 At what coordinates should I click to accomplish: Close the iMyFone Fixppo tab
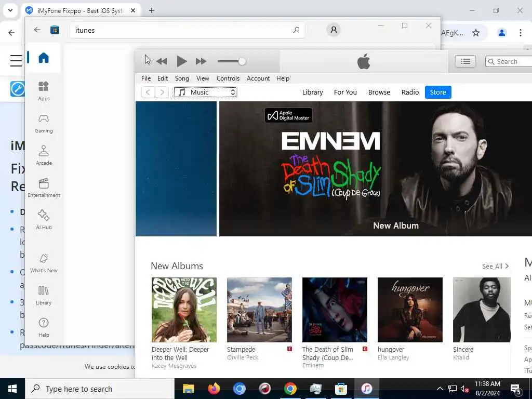[x=133, y=10]
